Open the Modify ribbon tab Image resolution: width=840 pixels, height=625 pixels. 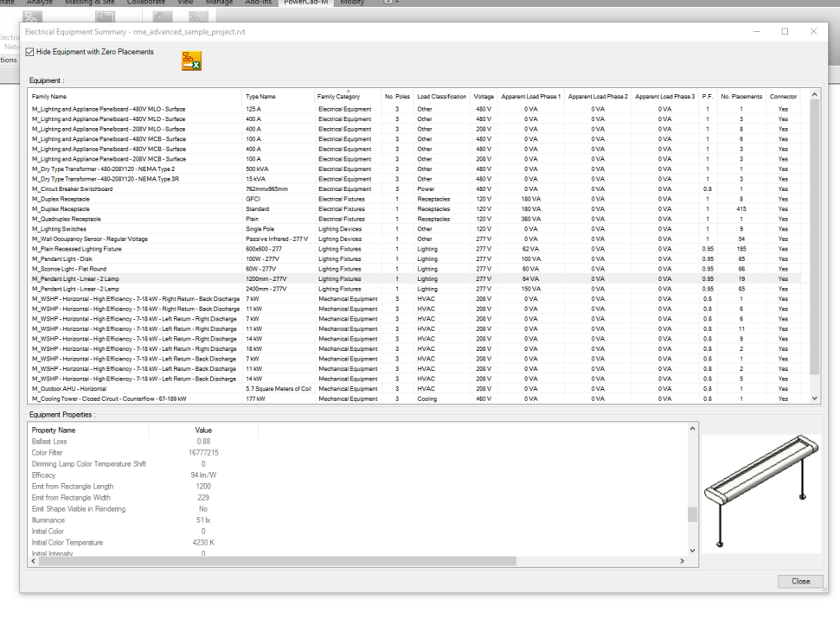pos(352,2)
